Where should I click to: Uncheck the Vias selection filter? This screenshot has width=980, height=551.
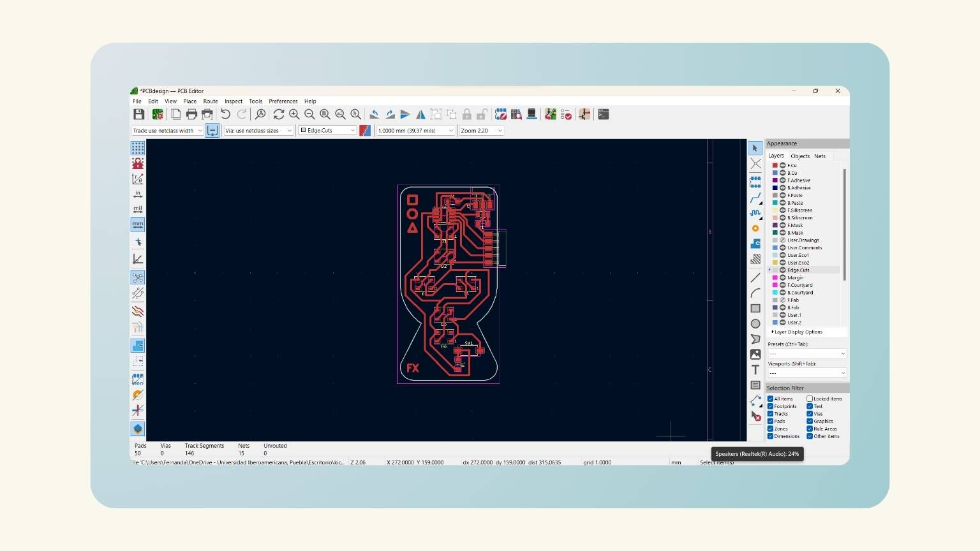[810, 414]
